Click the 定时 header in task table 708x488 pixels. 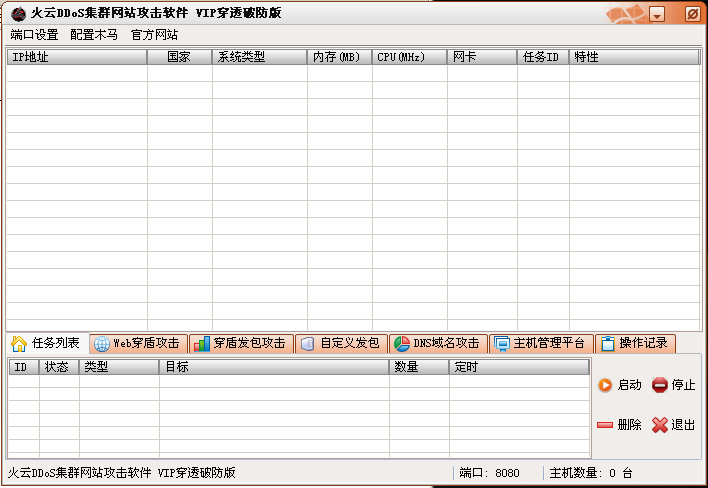pos(519,367)
